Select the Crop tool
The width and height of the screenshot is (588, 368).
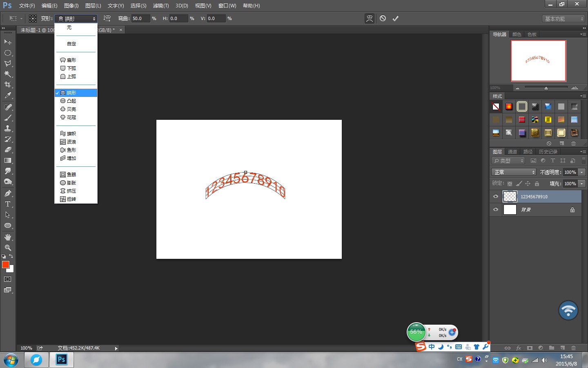pyautogui.click(x=8, y=85)
